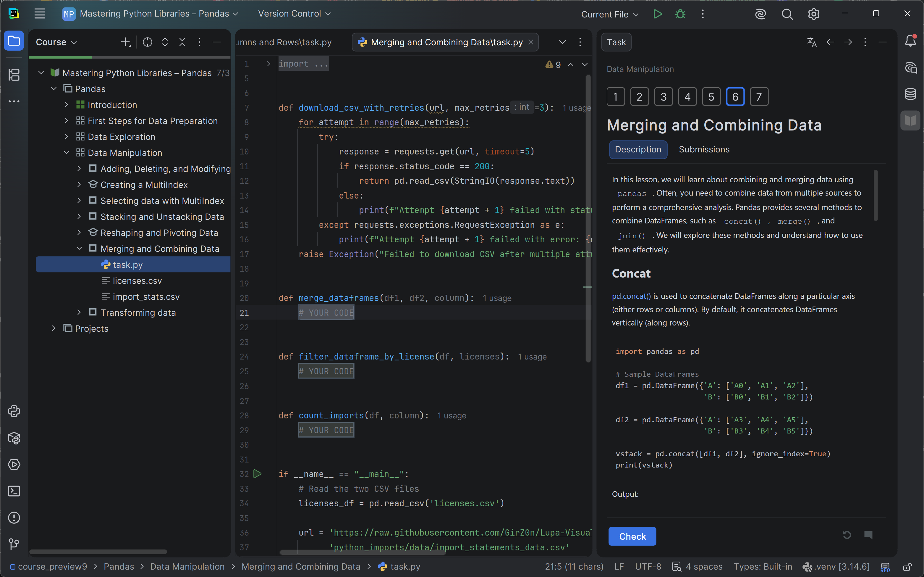Click run gutter icon at line 32
Image resolution: width=924 pixels, height=577 pixels.
point(258,474)
